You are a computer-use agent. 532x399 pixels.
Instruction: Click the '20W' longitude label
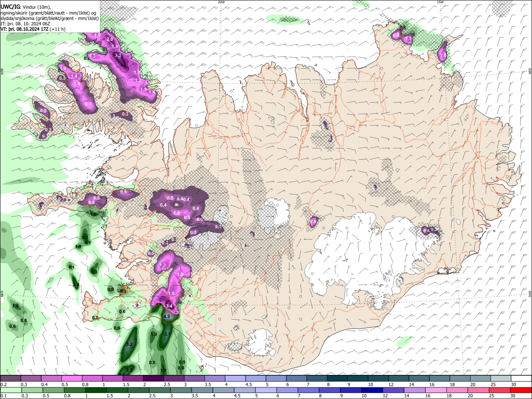(221, 2)
